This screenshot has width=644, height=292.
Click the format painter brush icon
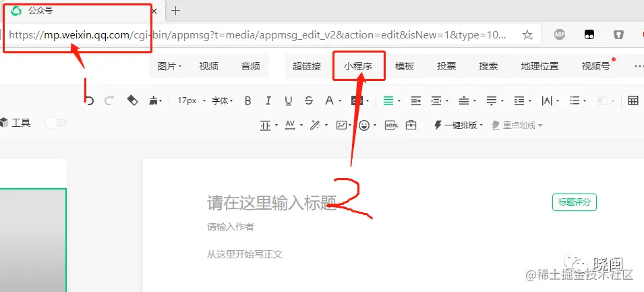pyautogui.click(x=154, y=100)
